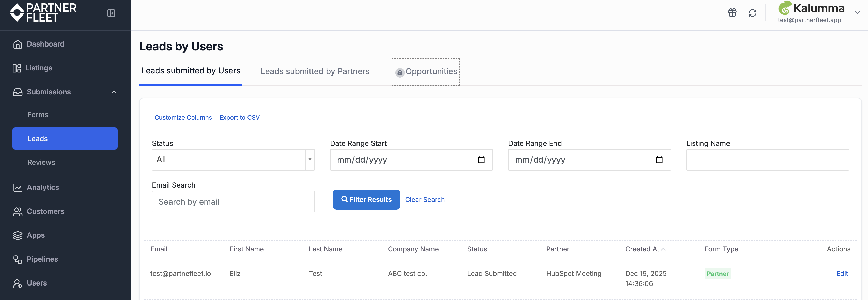The height and width of the screenshot is (300, 868).
Task: Click the Date Range End field
Action: coord(589,160)
